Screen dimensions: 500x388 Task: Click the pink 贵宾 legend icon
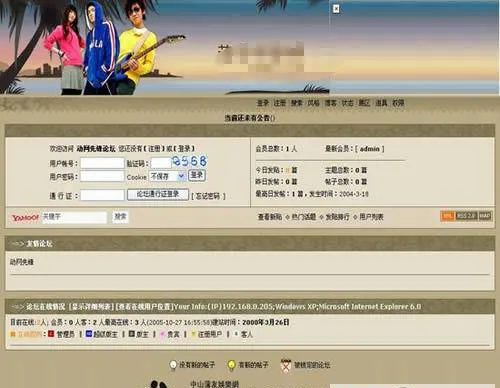(x=162, y=334)
